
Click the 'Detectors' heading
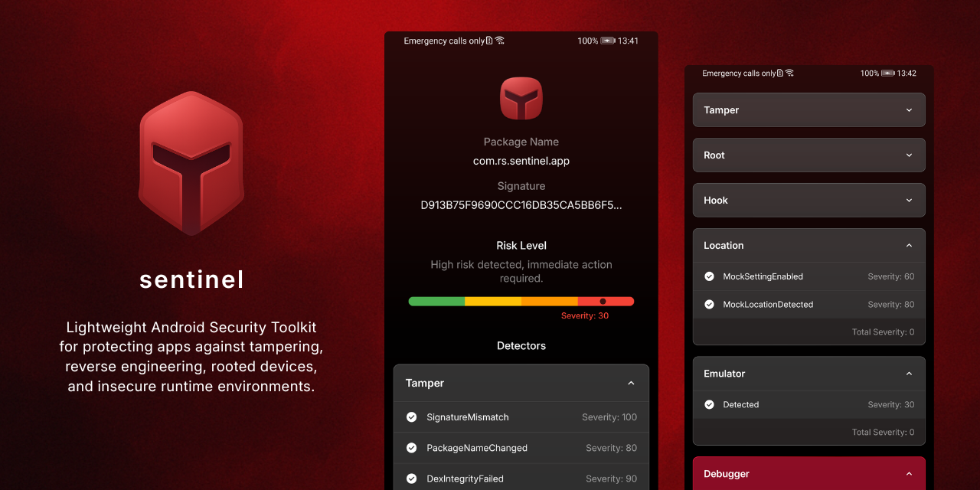[x=521, y=346]
